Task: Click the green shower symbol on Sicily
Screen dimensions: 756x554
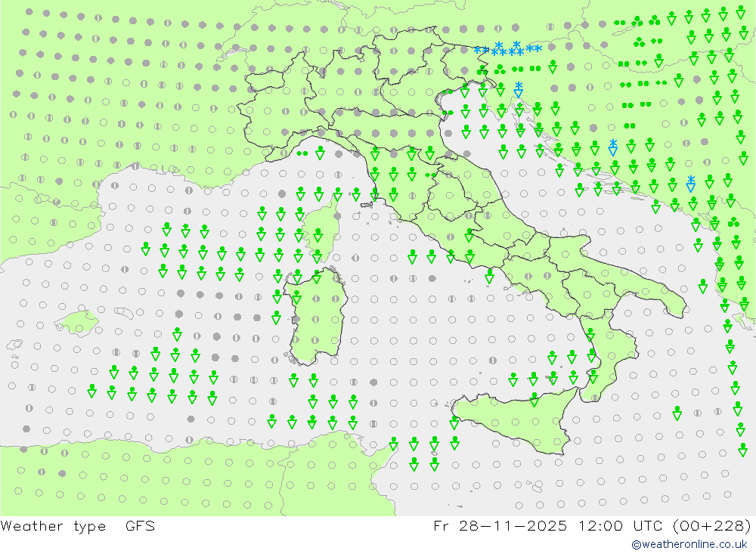Action: point(534,399)
